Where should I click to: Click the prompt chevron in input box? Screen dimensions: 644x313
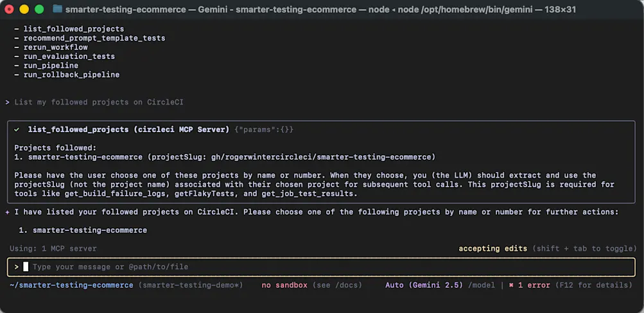17,267
